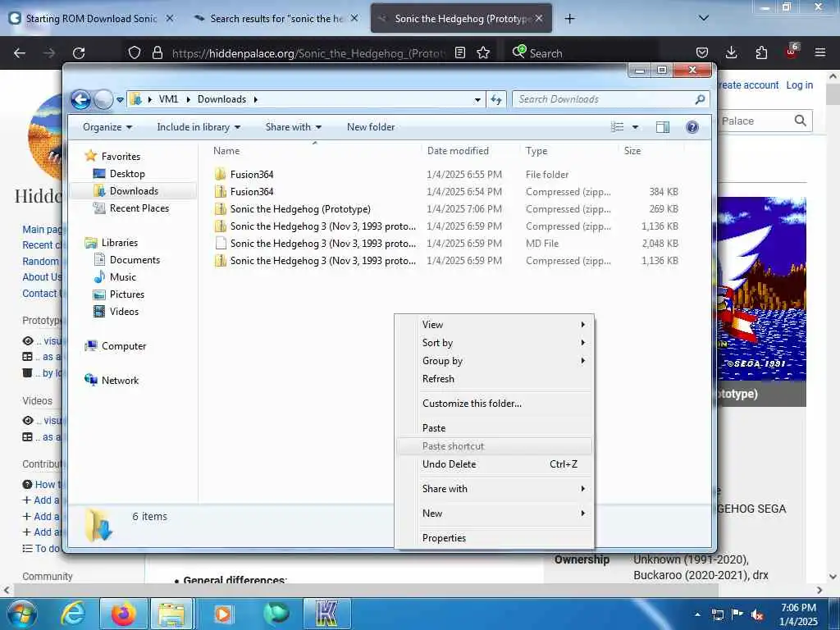Open the Group by submenu
Screen dimensions: 840x630
495,361
